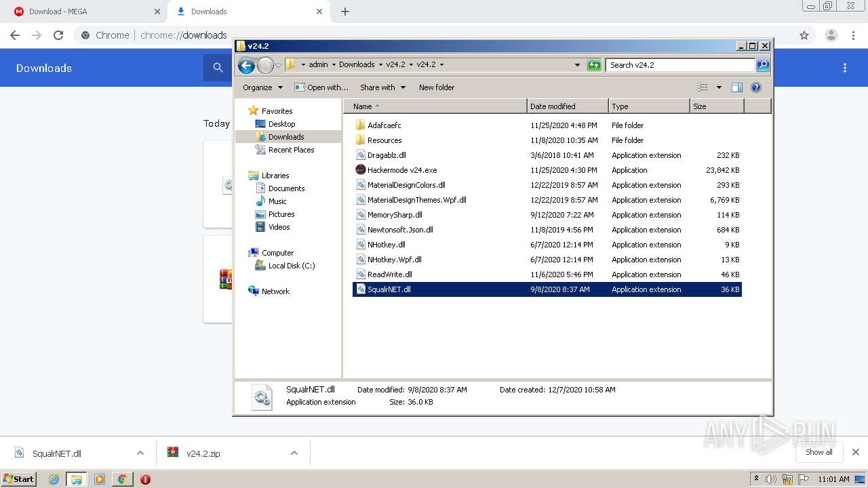This screenshot has height=488, width=868.
Task: Toggle the preview pane icon
Action: (737, 87)
